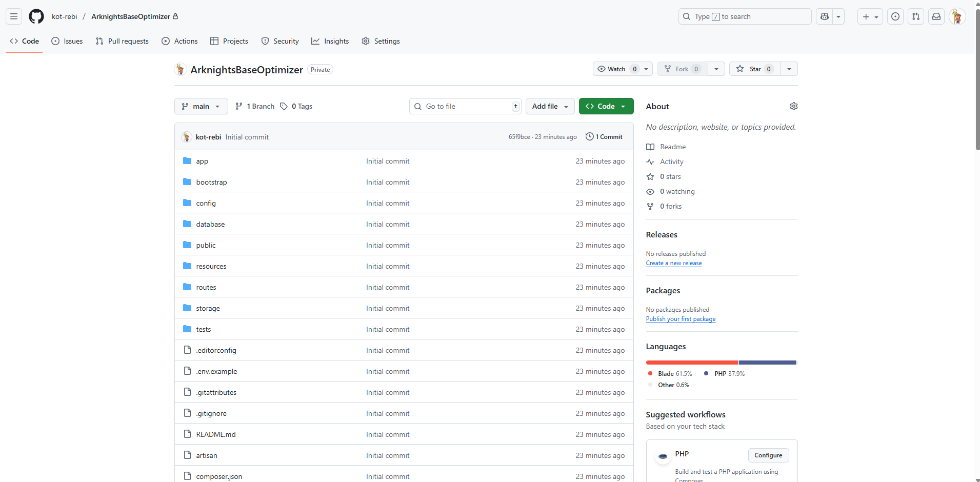980x482 pixels.
Task: Open the app folder
Action: click(x=202, y=161)
